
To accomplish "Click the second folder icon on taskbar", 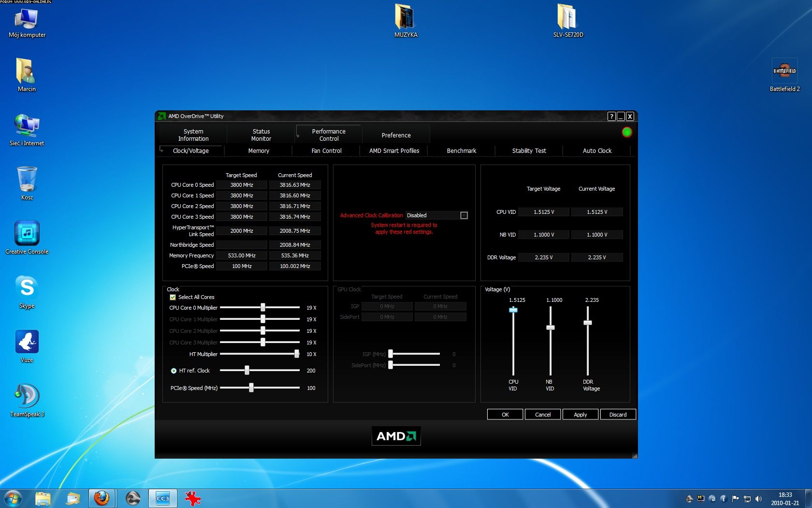I will click(x=72, y=498).
